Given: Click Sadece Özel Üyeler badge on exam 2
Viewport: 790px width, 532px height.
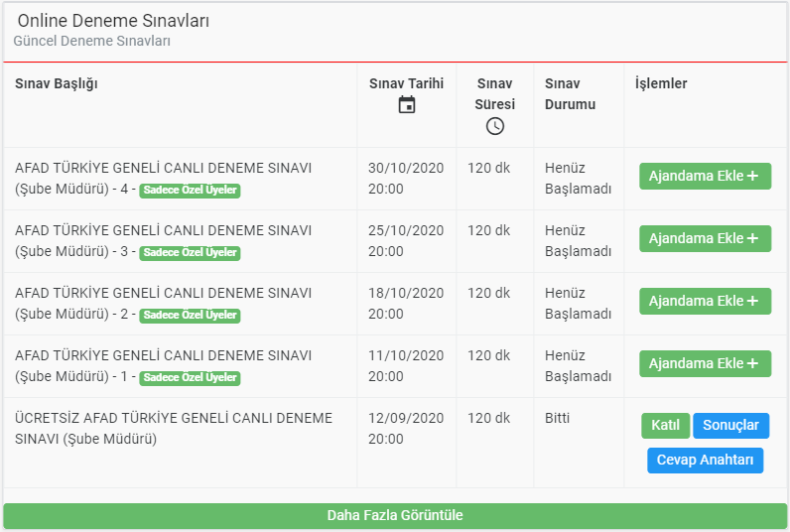Looking at the screenshot, I should pos(190,315).
